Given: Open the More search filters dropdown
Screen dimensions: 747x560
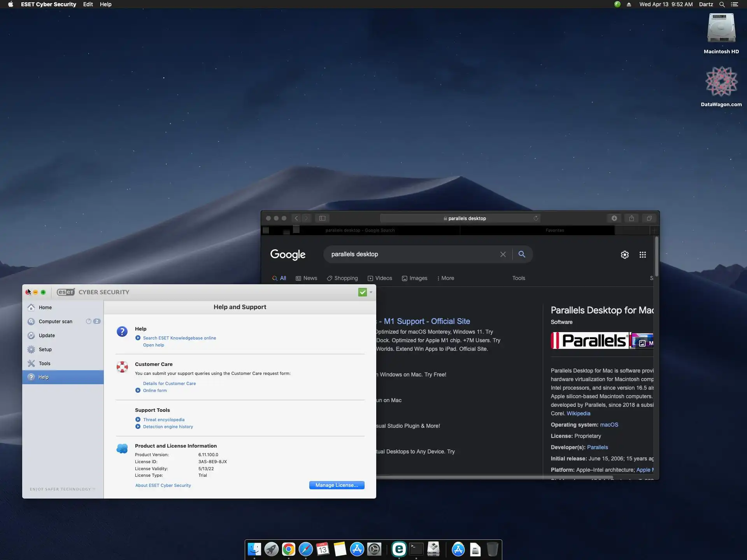Looking at the screenshot, I should (445, 278).
